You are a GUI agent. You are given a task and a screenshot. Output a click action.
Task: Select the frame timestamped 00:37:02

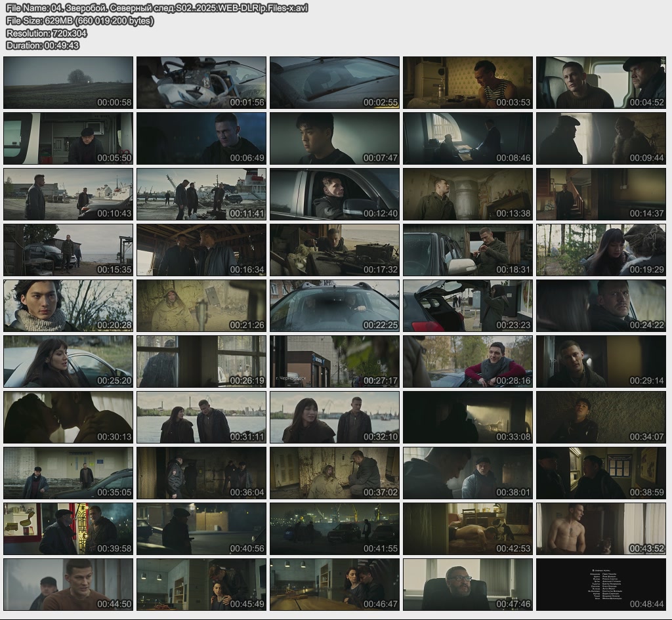click(x=335, y=473)
